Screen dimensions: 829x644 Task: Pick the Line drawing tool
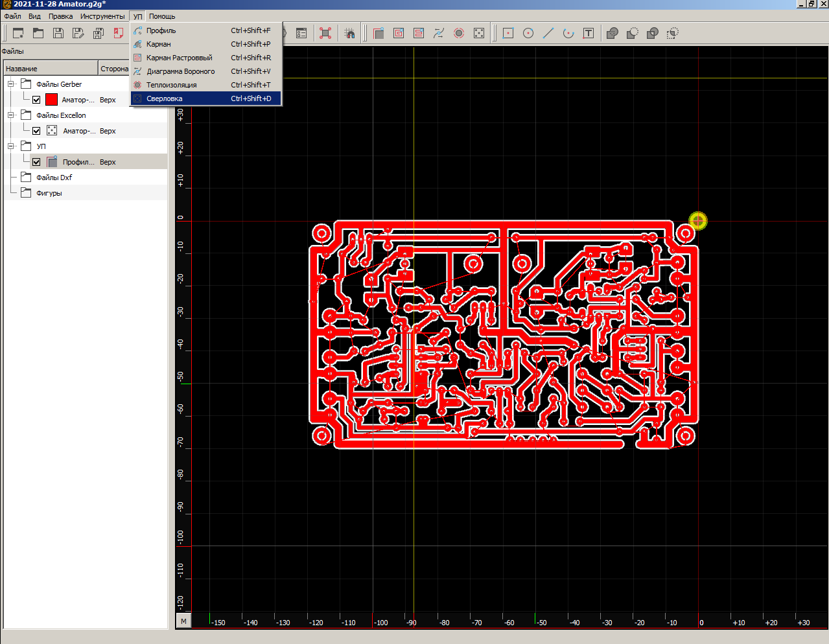[548, 33]
